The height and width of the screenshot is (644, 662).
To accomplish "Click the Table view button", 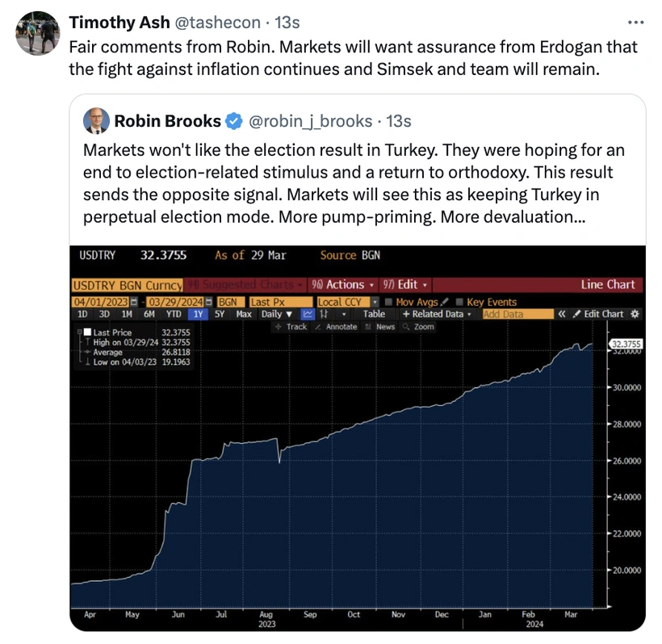I will (374, 314).
